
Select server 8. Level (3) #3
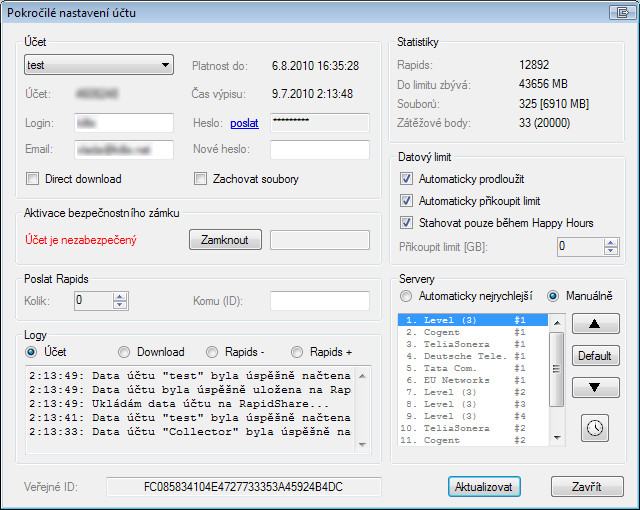(473, 404)
